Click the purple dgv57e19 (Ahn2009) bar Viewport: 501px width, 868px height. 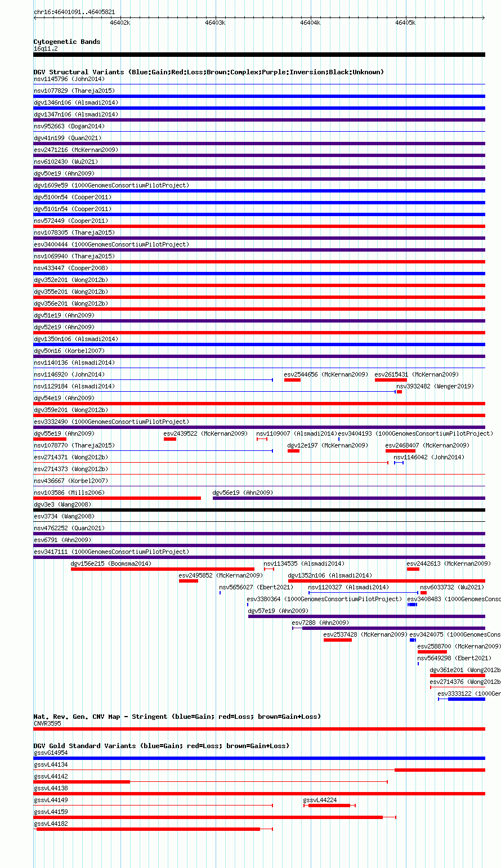click(x=366, y=616)
